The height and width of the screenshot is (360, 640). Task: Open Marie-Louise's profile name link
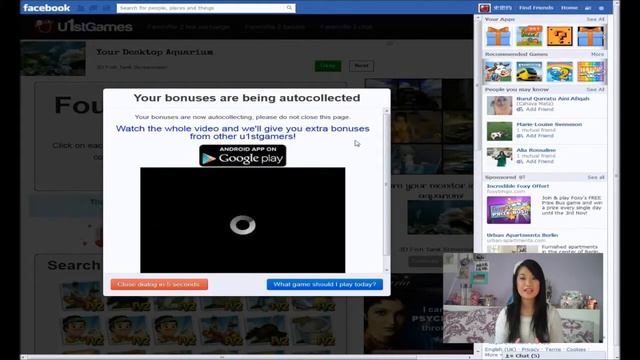click(x=549, y=124)
